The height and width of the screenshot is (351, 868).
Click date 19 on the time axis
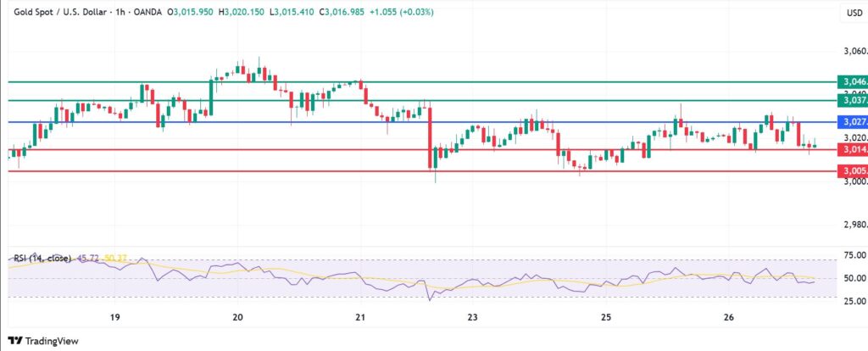[115, 316]
